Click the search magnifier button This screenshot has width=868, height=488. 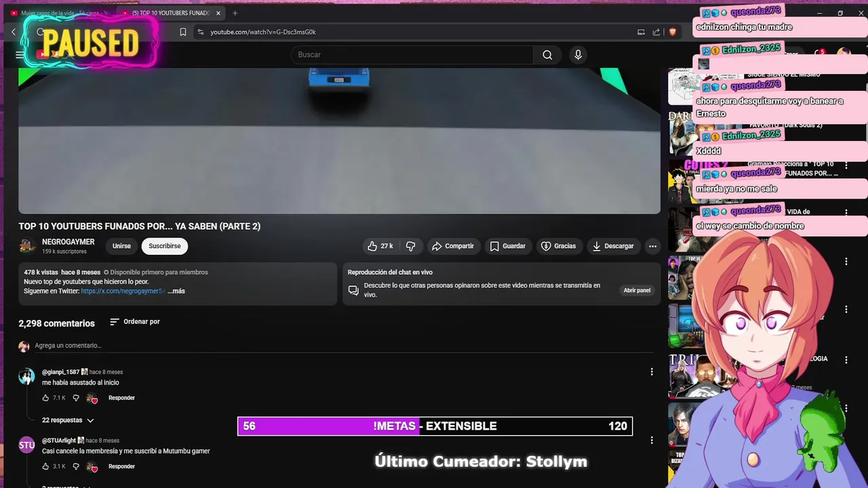(547, 55)
